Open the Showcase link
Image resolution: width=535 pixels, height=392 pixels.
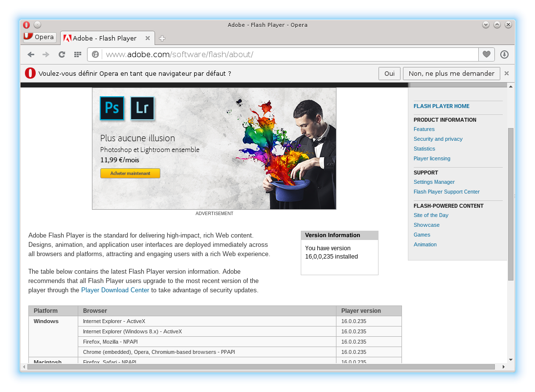point(426,225)
